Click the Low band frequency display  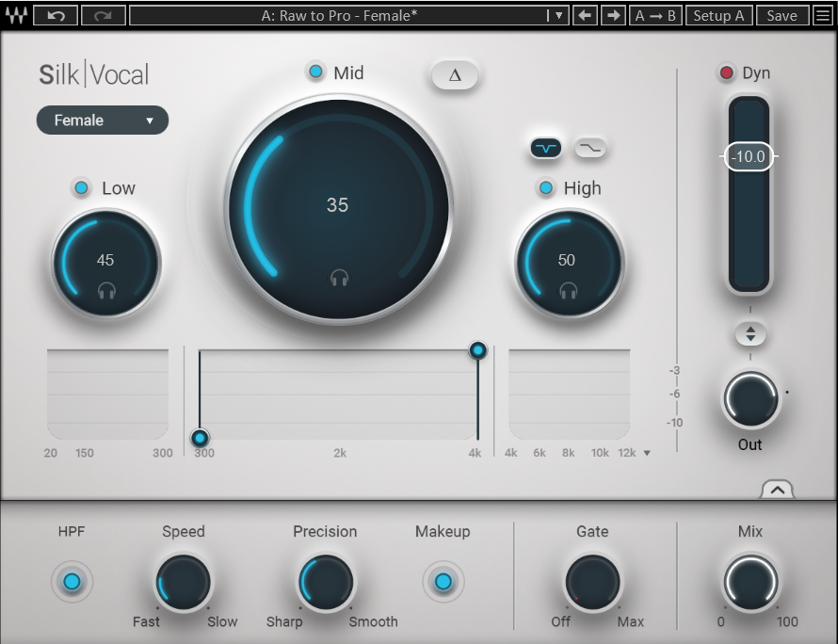[x=107, y=394]
